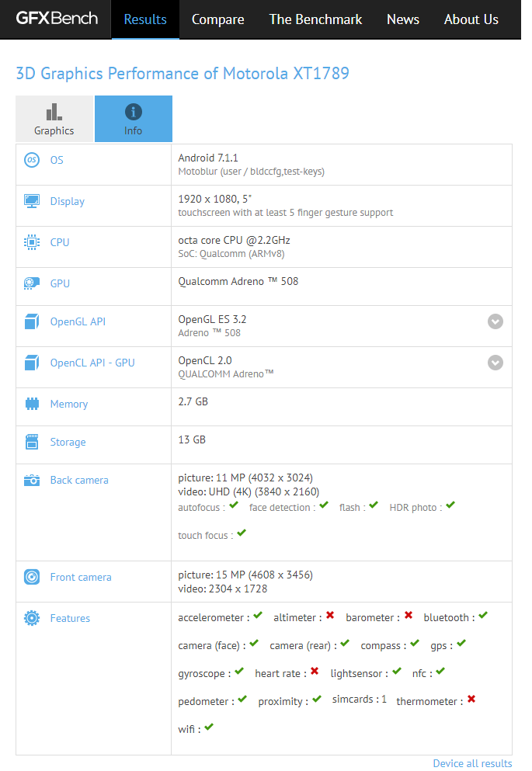The width and height of the screenshot is (532, 771).
Task: Click the thermometer red cross
Action: pos(471,700)
